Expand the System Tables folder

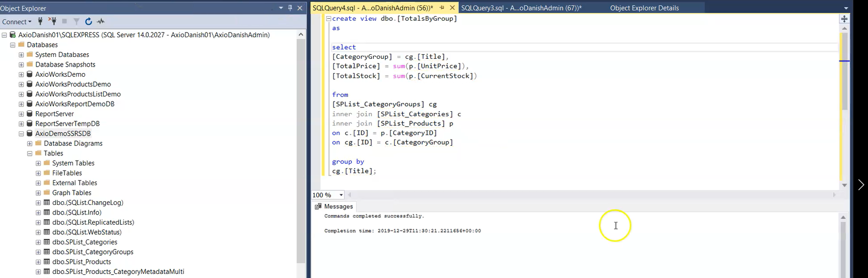coord(38,163)
